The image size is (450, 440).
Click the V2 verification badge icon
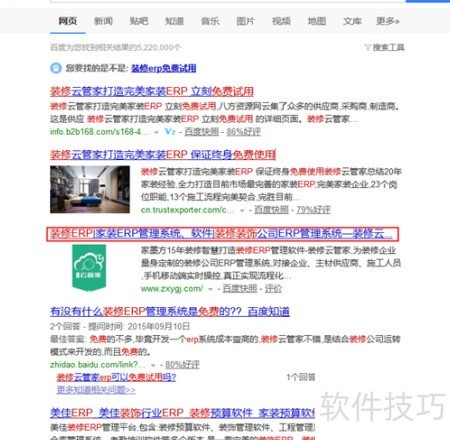(x=170, y=132)
